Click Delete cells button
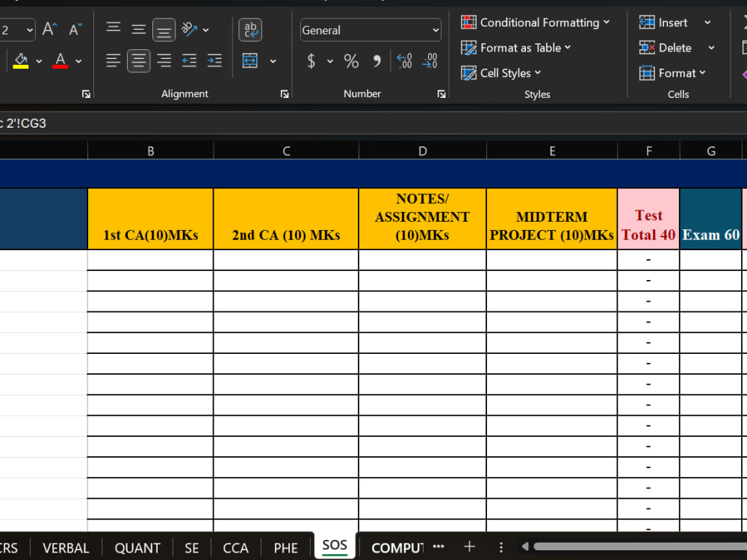This screenshot has width=747, height=560. (666, 48)
